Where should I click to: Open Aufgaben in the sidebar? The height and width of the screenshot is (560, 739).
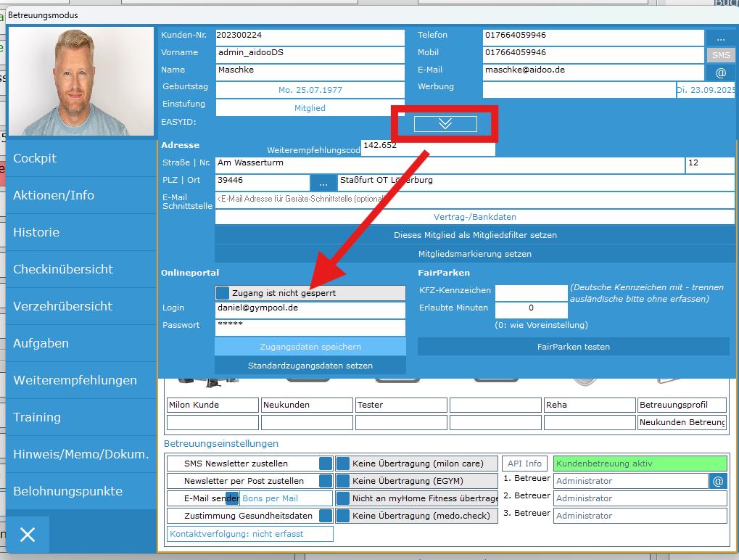[x=81, y=343]
